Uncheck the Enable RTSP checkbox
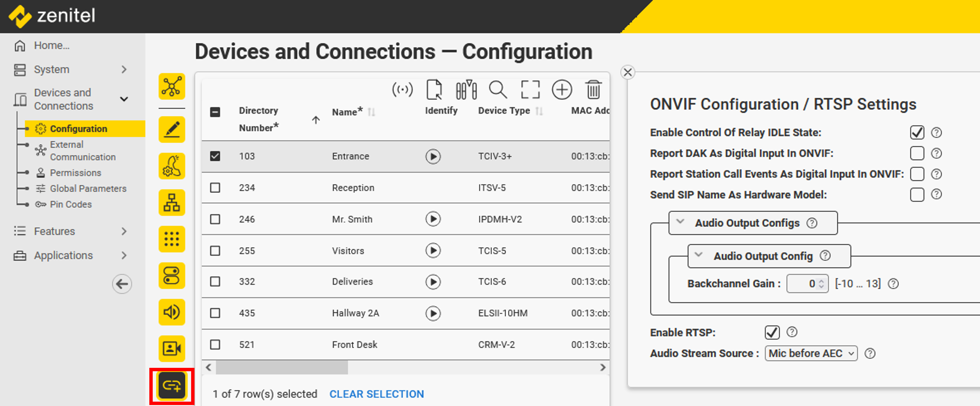 (x=771, y=332)
